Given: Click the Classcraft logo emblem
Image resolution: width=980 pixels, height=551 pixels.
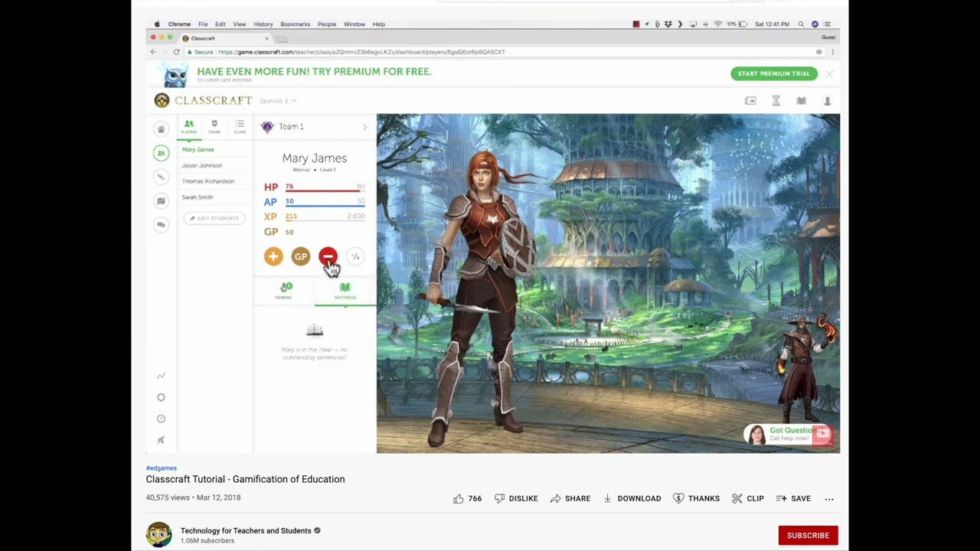Looking at the screenshot, I should click(162, 100).
